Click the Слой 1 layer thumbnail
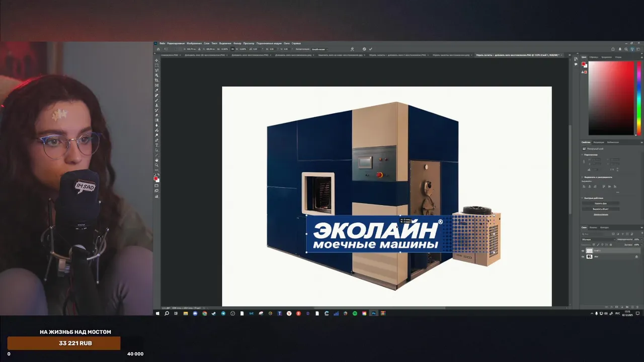The width and height of the screenshot is (644, 362). (589, 250)
